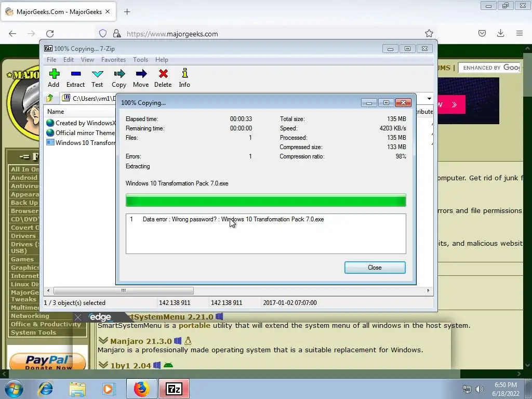Select 'Windows 10 Transform' file in list
532x399 pixels.
(81, 142)
